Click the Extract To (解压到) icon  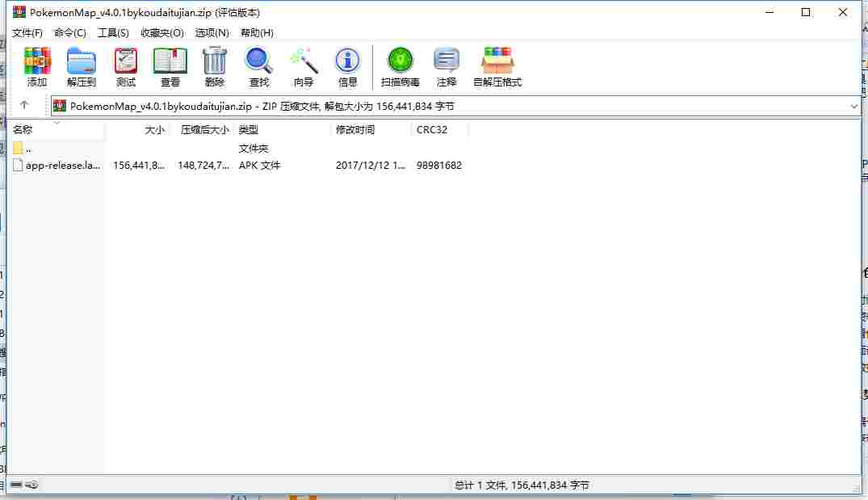point(82,67)
